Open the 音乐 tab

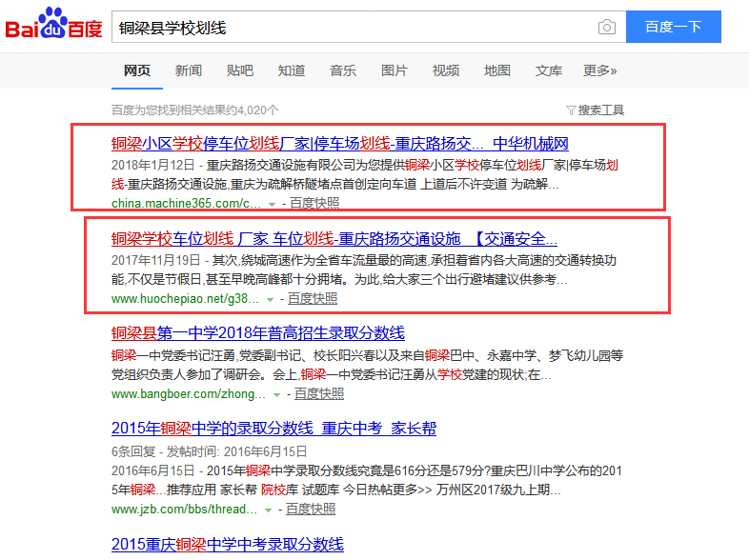pos(343,70)
